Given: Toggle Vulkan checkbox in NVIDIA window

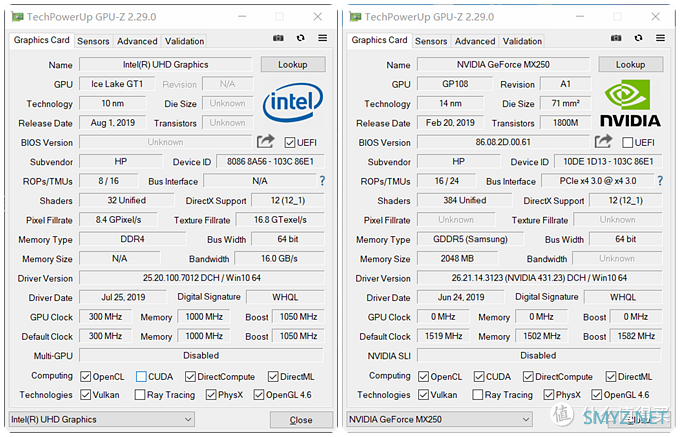Looking at the screenshot, I should [x=423, y=395].
